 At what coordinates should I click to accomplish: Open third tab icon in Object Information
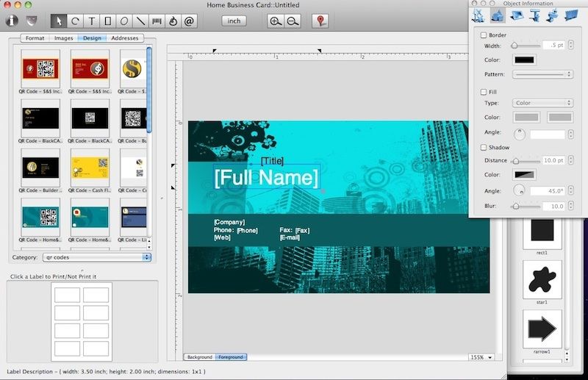coord(517,15)
